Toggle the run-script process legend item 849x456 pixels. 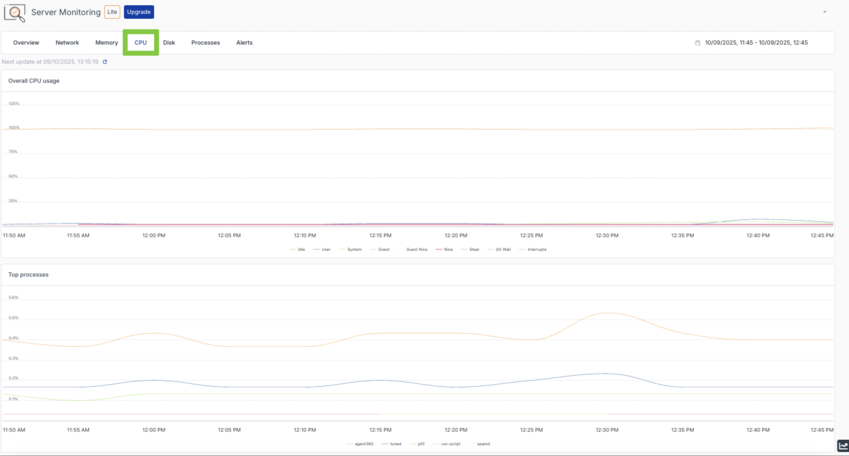(x=448, y=443)
